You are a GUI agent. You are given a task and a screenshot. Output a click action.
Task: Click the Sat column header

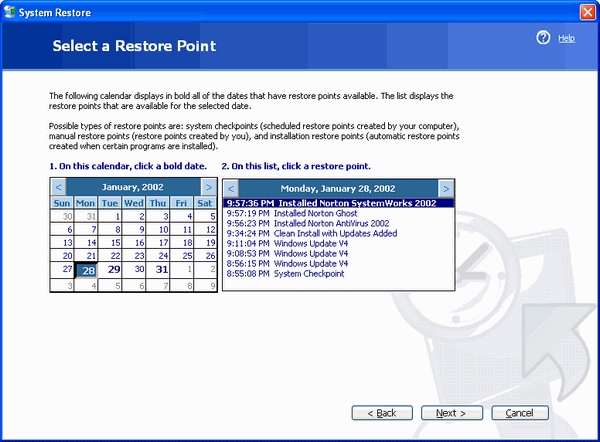point(205,203)
